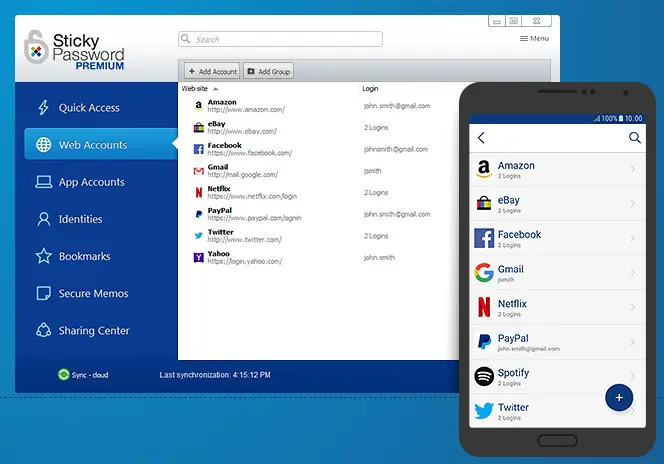The image size is (664, 464).
Task: Click the Login column header
Action: tap(370, 88)
